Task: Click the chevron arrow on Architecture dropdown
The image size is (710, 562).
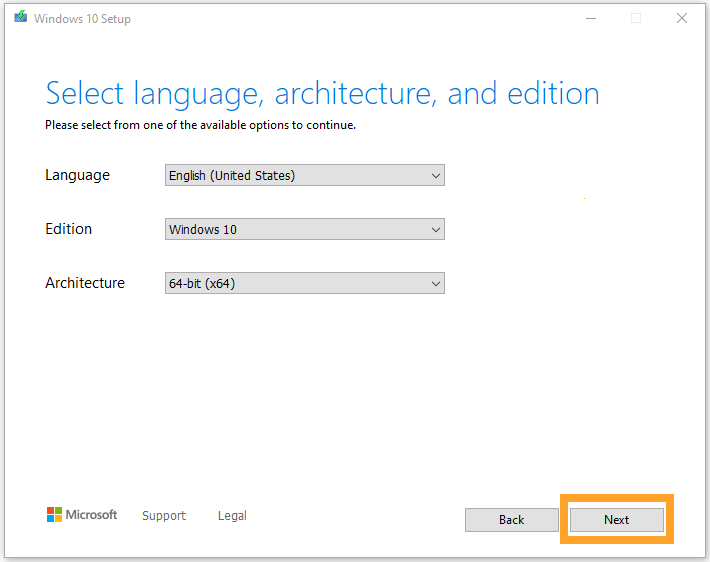Action: (435, 284)
